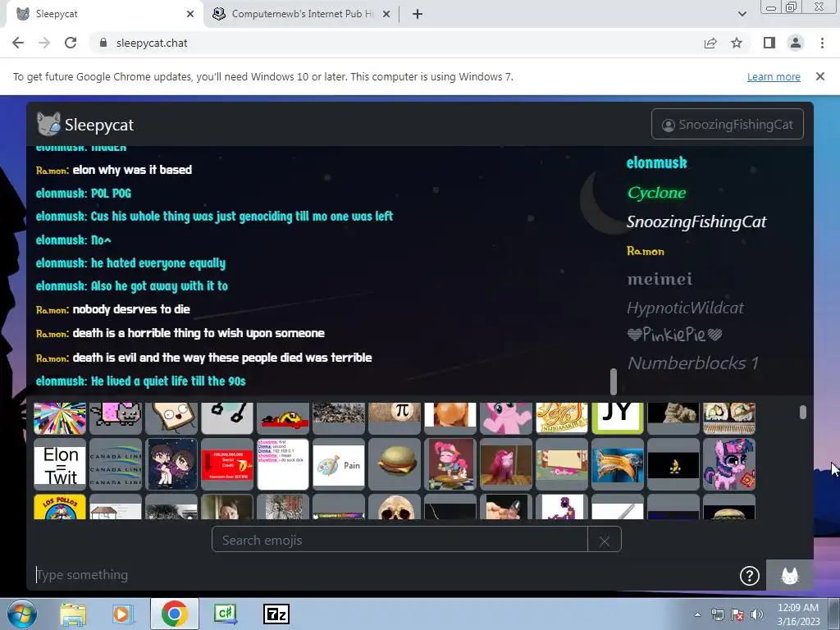
Task: Choose the pink pony emoji in the top row
Action: [x=506, y=418]
